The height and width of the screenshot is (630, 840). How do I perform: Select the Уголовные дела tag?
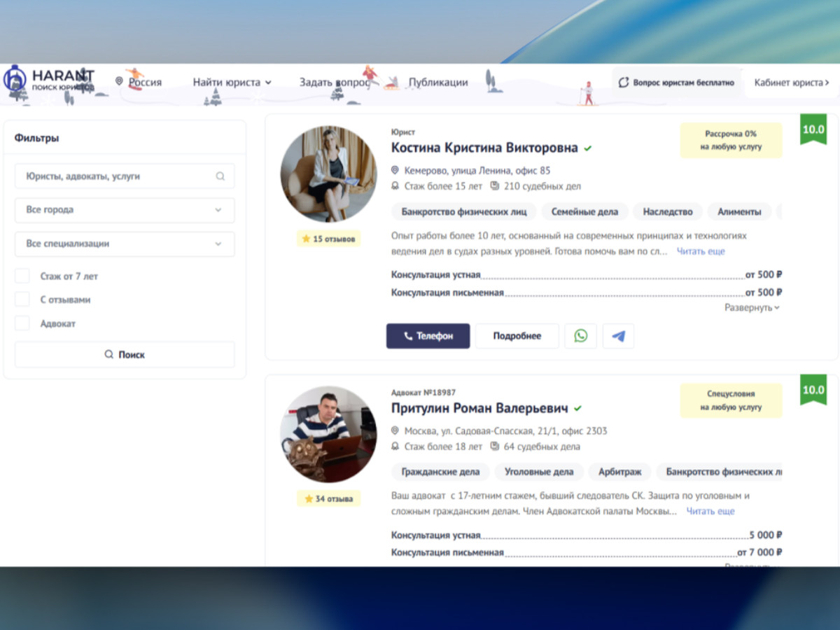(539, 472)
